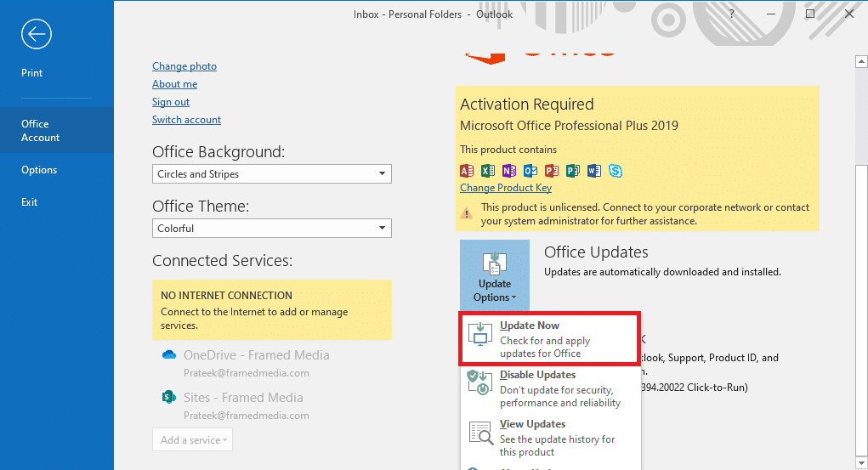Choose Update Now from the menu
This screenshot has height=470, width=868.
550,339
